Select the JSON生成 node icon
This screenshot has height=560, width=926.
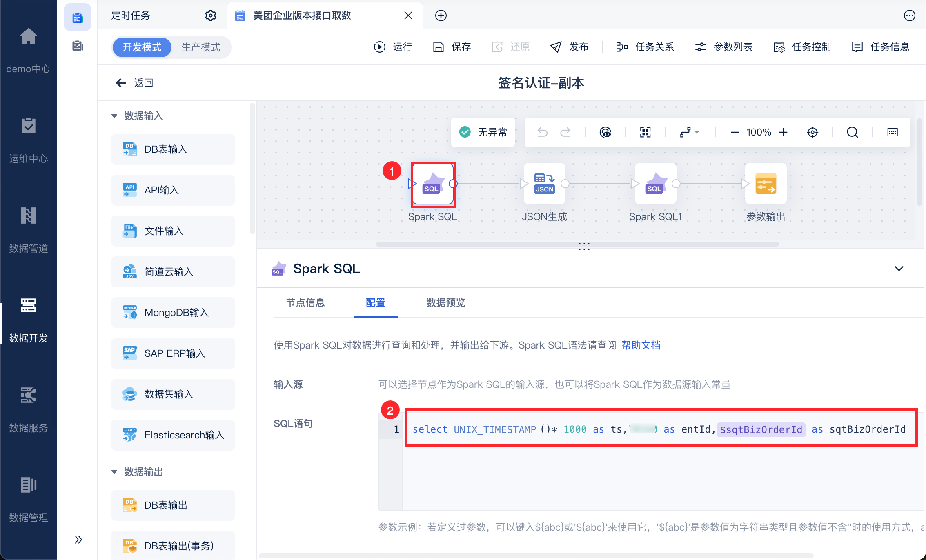coord(544,184)
